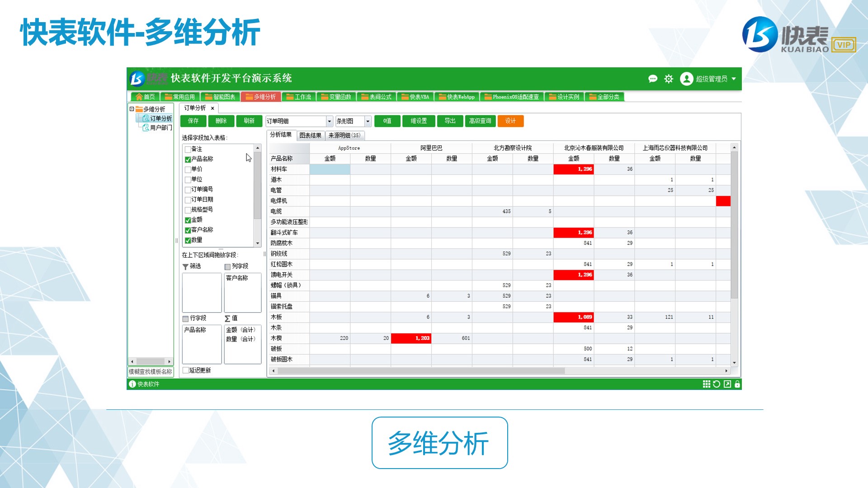Check the 订单日期 field checkbox
868x488 pixels.
(x=188, y=200)
